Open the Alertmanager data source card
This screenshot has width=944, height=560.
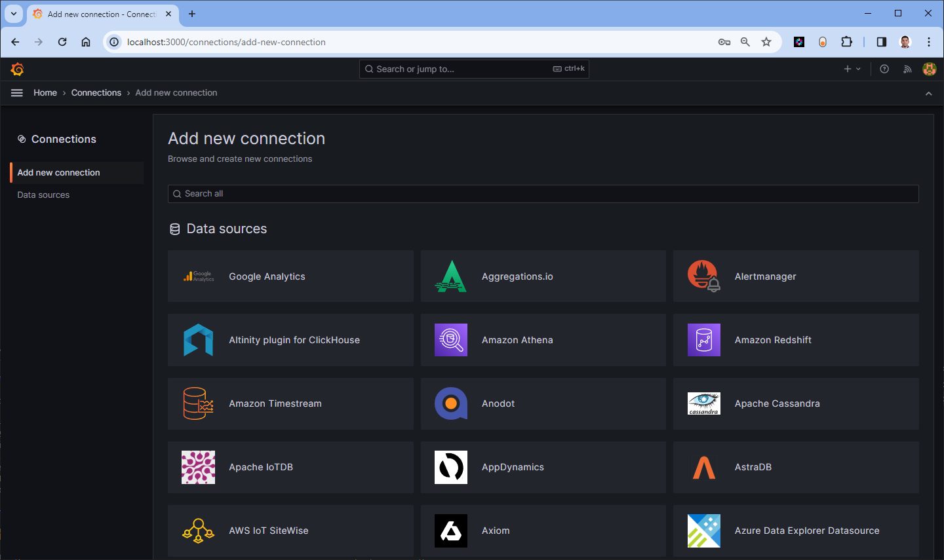tap(796, 276)
